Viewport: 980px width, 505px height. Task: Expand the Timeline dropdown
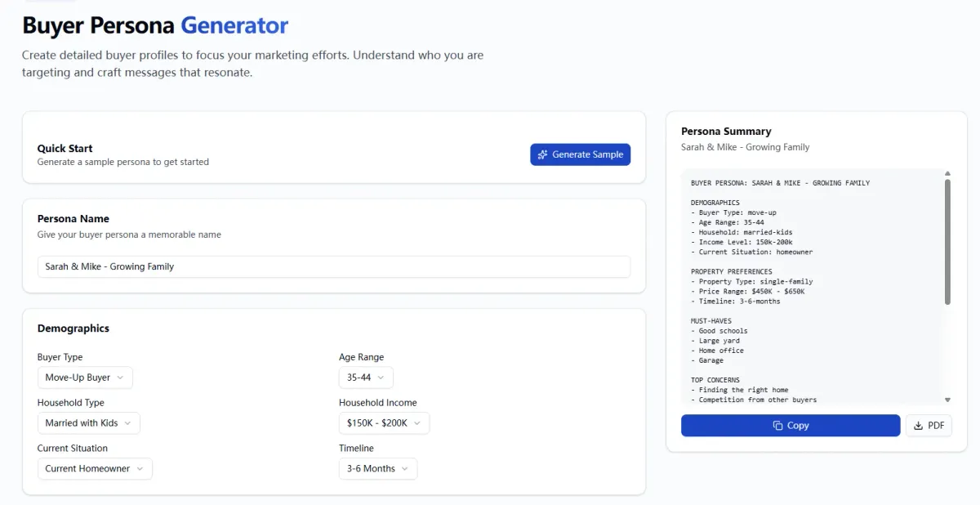(x=378, y=469)
